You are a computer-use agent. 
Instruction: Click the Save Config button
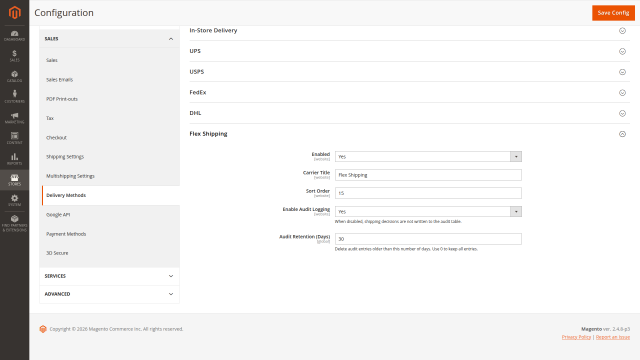[x=613, y=13]
